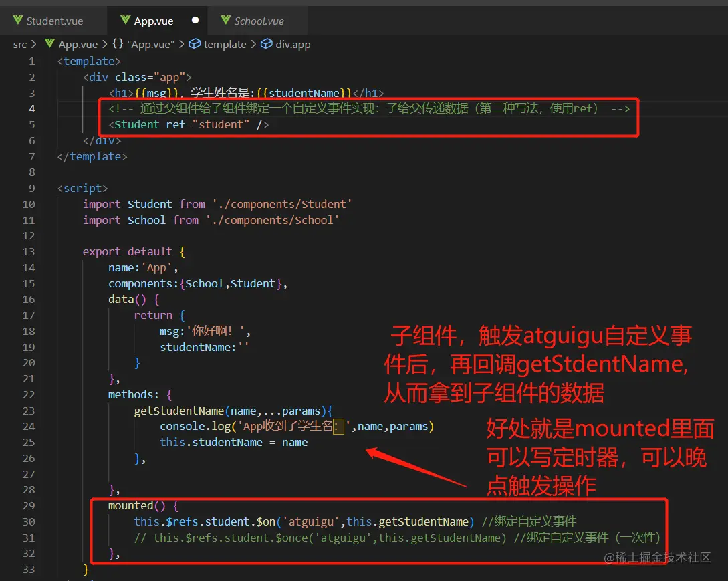728x581 pixels.
Task: Click the './components/School' import path
Action: tap(272, 220)
